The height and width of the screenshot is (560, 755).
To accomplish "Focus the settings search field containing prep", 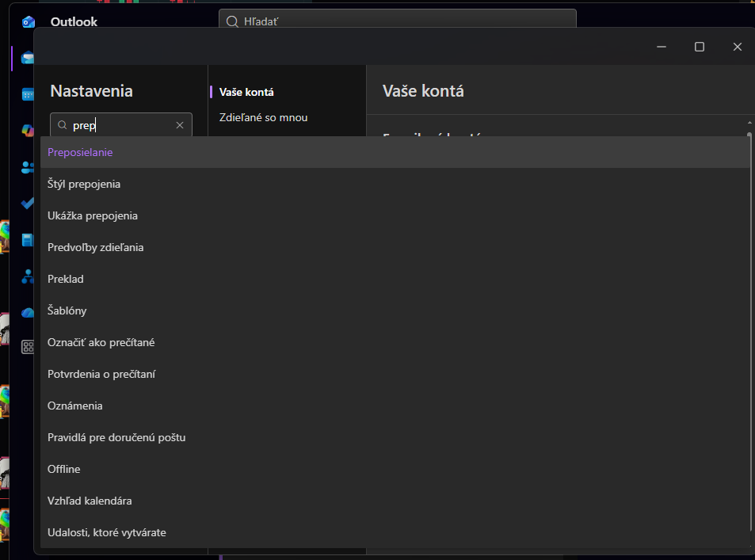I will [x=119, y=125].
